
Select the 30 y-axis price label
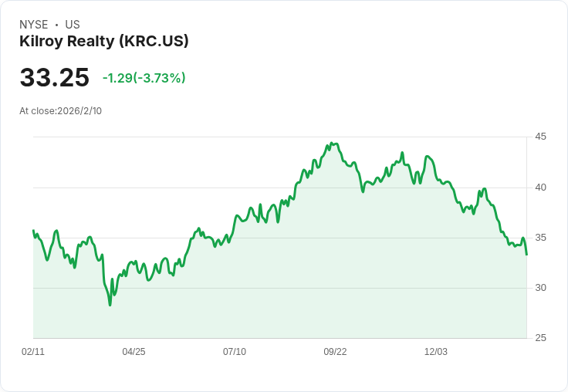pos(541,288)
